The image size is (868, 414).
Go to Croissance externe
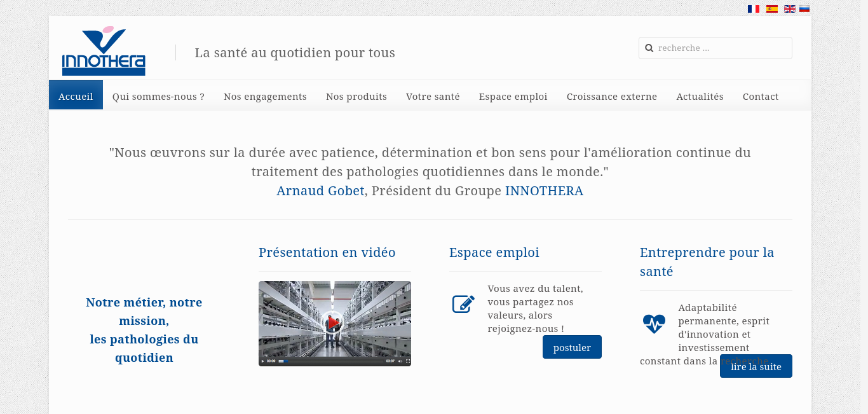pyautogui.click(x=612, y=97)
